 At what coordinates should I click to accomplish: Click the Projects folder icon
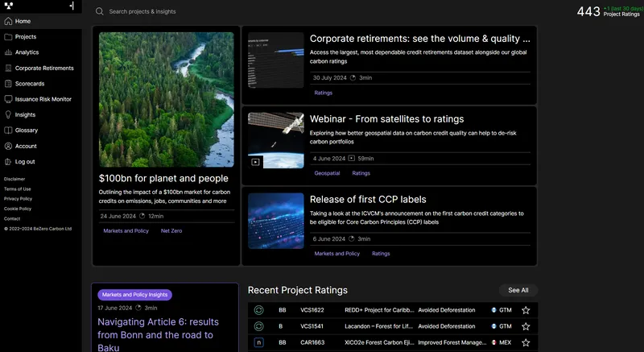point(8,36)
